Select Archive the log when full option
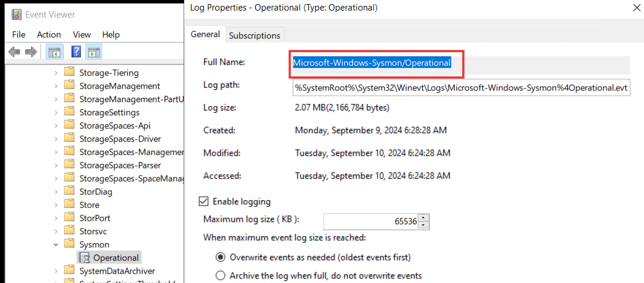The height and width of the screenshot is (283, 644). pos(221,275)
